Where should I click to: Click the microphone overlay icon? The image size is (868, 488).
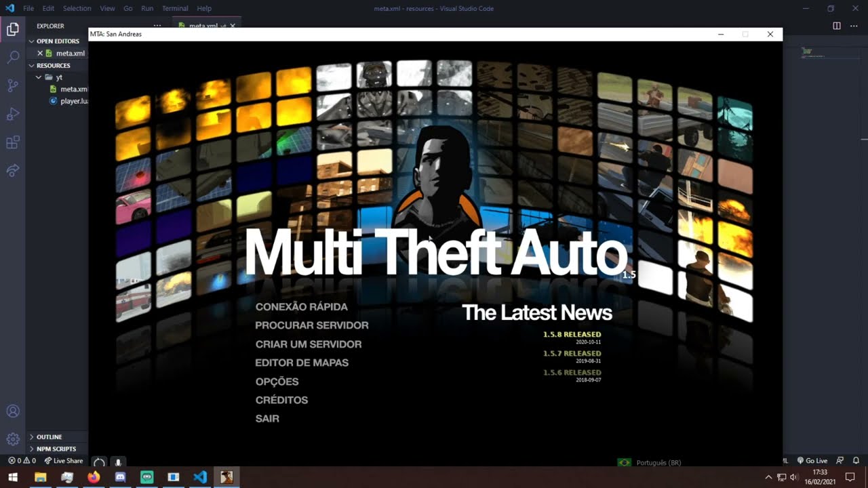(118, 462)
